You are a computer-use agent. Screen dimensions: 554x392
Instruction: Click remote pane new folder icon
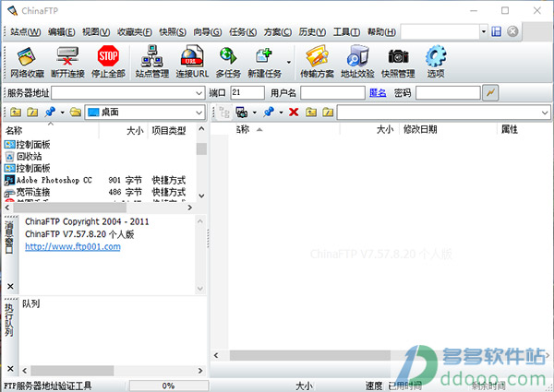[328, 113]
